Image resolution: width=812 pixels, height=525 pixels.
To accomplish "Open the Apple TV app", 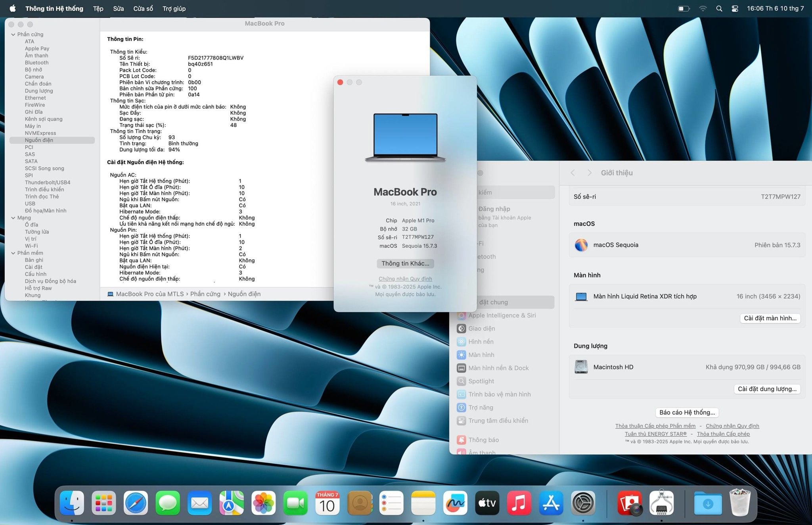I will [487, 503].
